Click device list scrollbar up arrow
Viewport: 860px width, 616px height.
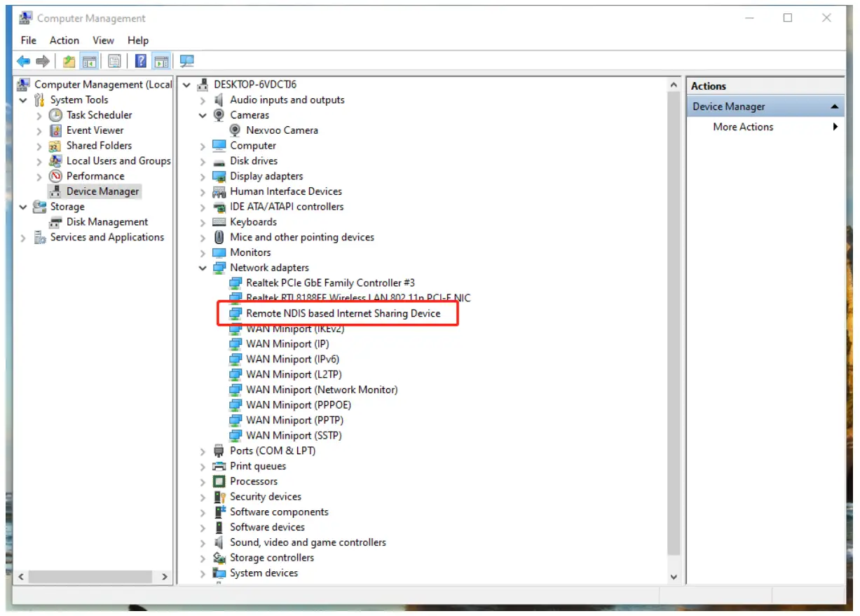click(674, 85)
